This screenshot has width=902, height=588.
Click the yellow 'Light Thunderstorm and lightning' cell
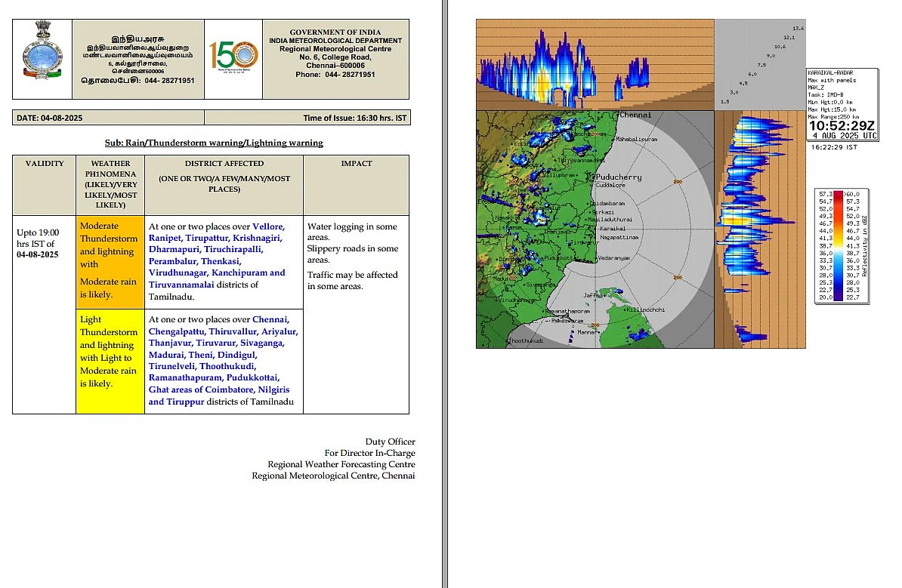tap(110, 362)
